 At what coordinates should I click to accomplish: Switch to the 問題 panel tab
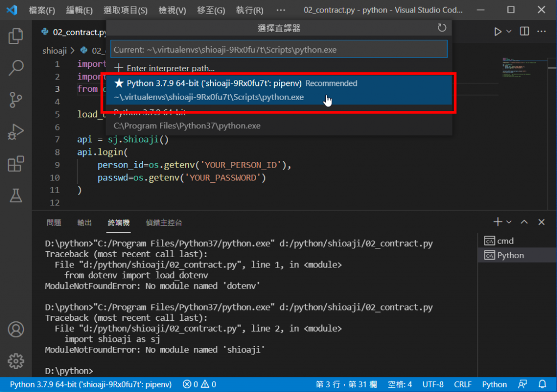[x=54, y=222]
